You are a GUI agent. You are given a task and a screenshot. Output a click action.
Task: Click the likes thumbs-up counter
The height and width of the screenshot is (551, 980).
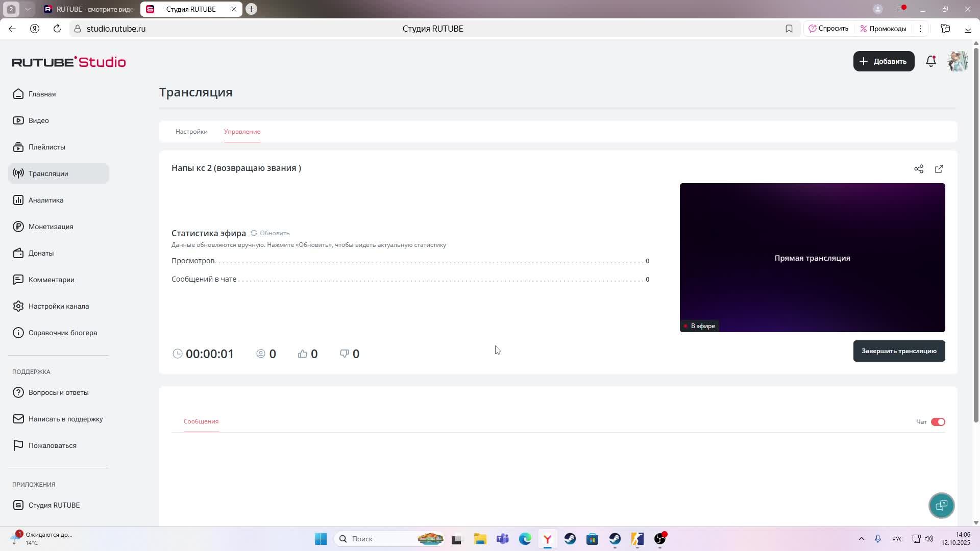pos(307,354)
